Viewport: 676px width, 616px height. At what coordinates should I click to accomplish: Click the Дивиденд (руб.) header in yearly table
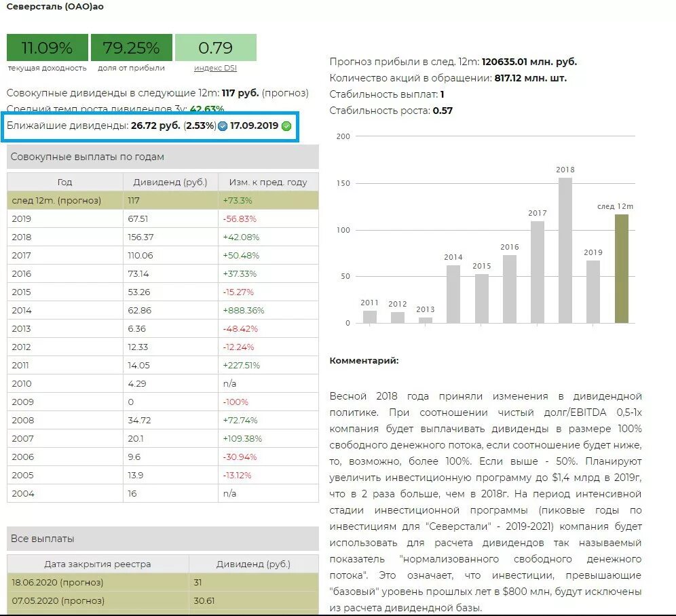coord(170,182)
